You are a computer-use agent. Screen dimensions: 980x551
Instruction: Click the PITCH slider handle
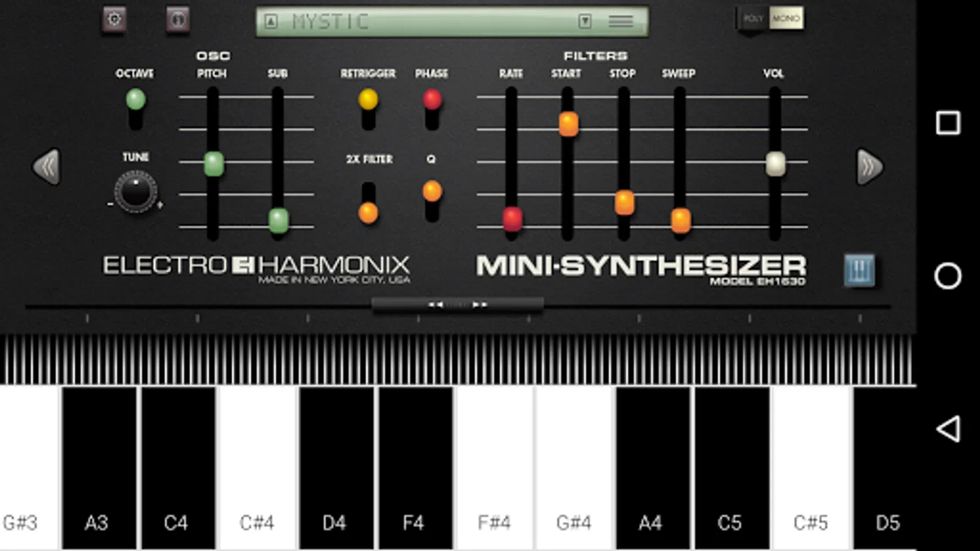(213, 164)
